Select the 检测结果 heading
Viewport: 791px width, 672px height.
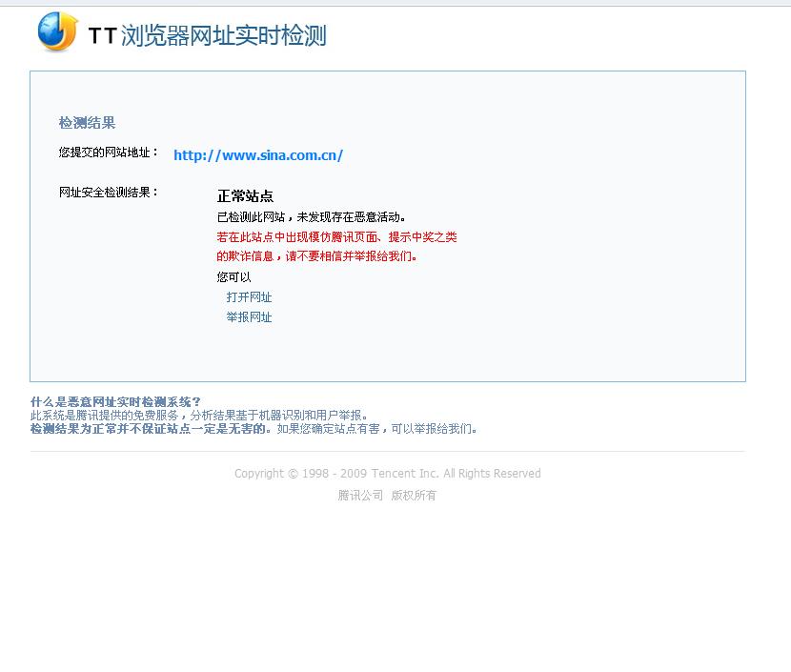[x=87, y=123]
